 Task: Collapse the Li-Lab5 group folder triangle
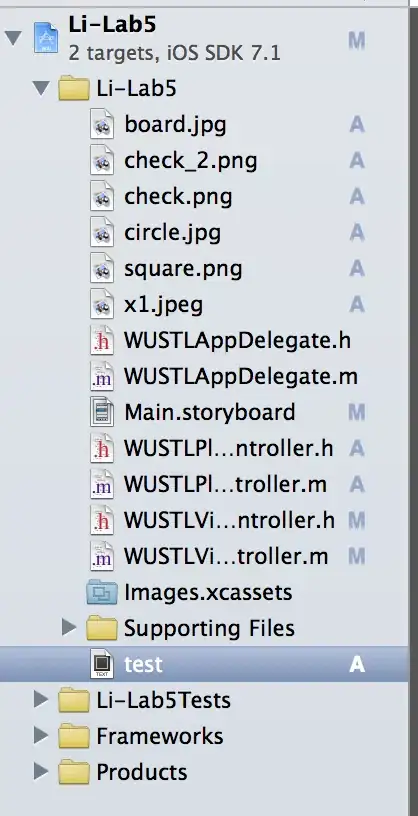tap(41, 88)
